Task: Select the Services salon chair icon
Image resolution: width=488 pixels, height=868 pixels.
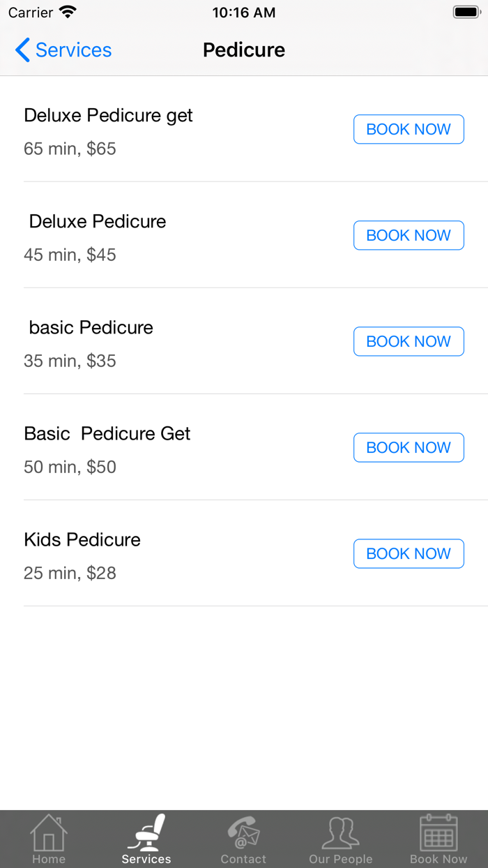Action: coord(146,832)
